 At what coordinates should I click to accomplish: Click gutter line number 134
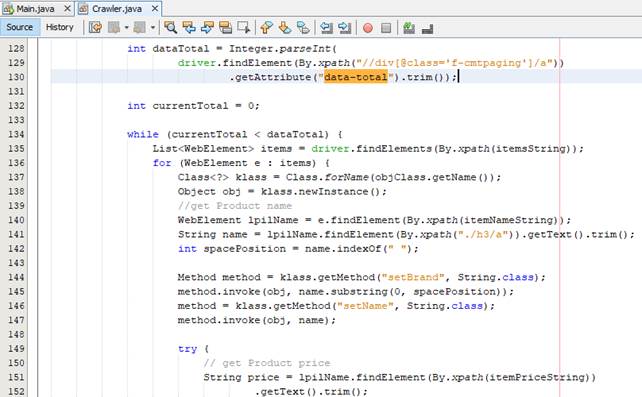(16, 134)
